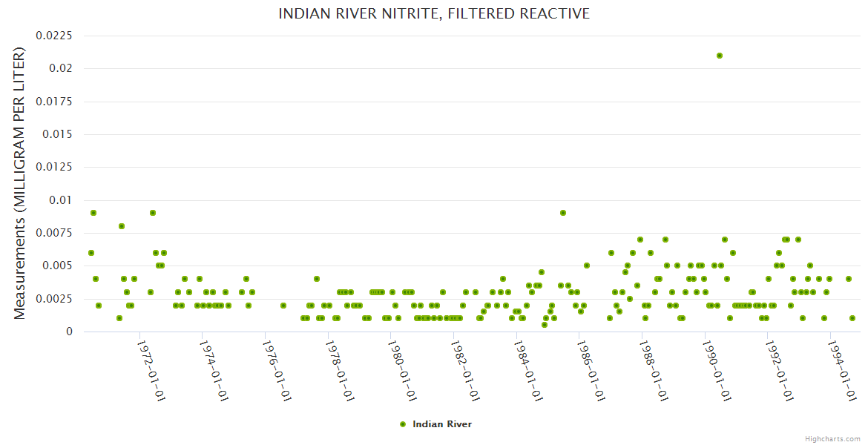868x445 pixels.
Task: Click the chart title Indian River Nitrite
Action: (434, 13)
